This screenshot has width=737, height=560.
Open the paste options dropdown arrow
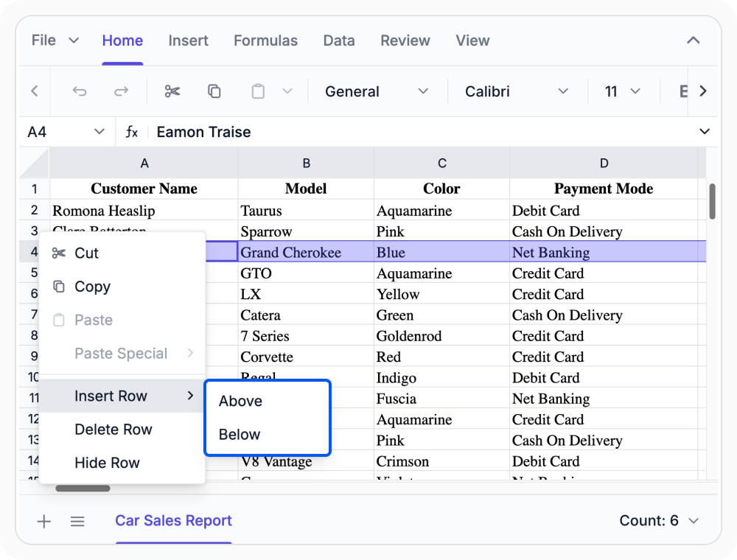(287, 91)
